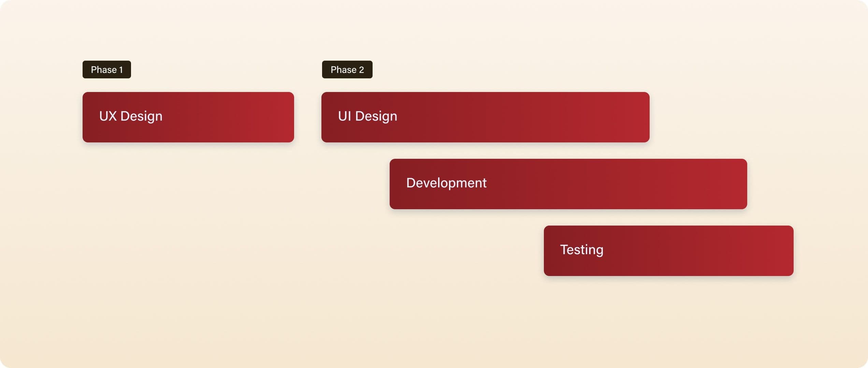Click the Phase 1 label badge
Screen dimensions: 868x368
click(x=106, y=70)
